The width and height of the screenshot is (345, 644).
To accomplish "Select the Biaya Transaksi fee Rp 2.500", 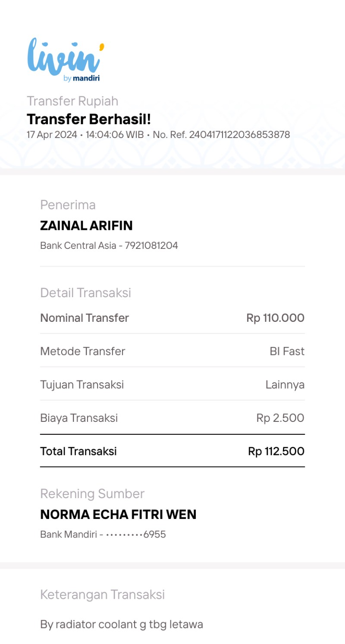I will (x=280, y=418).
